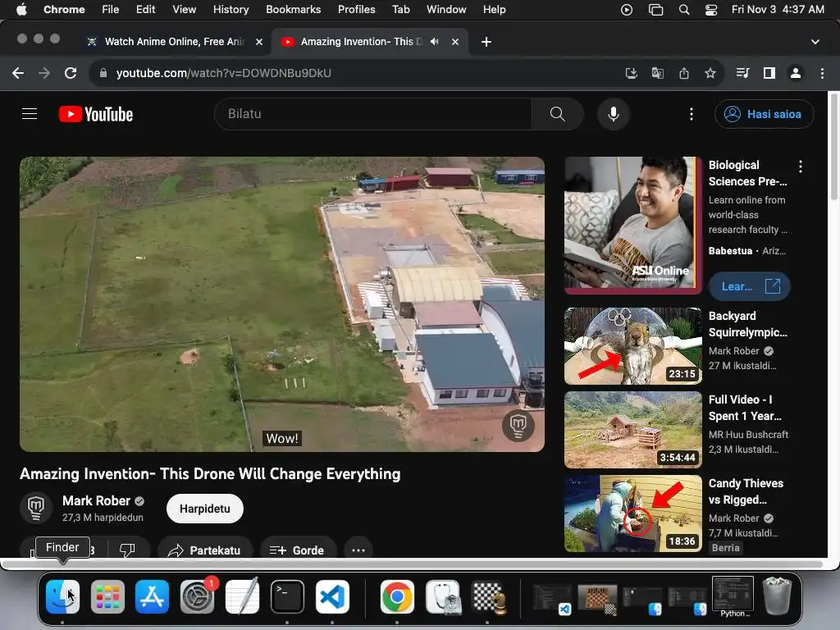Viewport: 840px width, 630px height.
Task: Open Chrome three-dot menu
Action: coord(822,73)
